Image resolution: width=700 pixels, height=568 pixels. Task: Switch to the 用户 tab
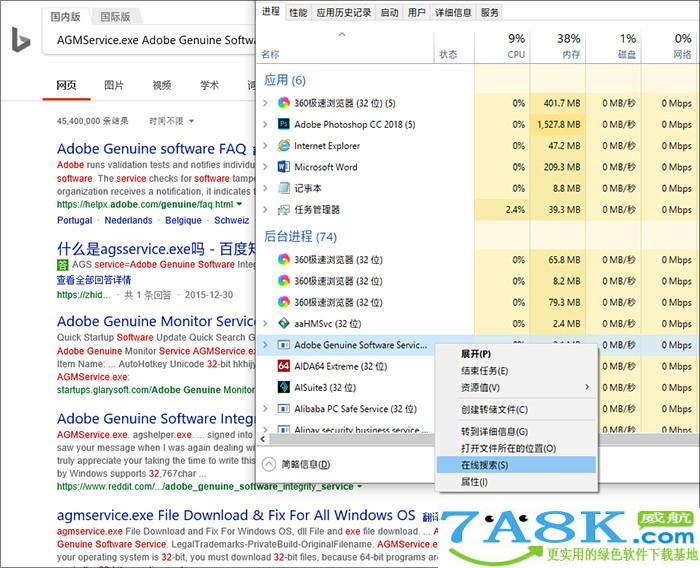coord(417,13)
